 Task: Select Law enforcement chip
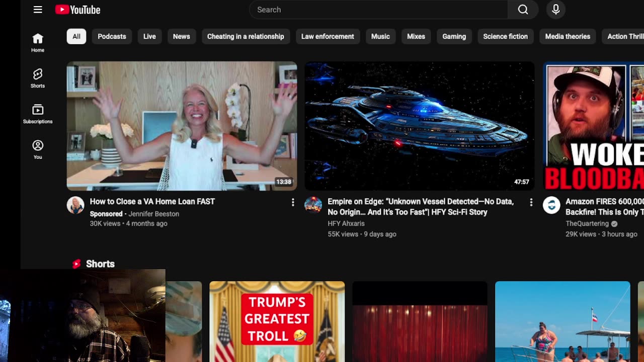pos(328,36)
